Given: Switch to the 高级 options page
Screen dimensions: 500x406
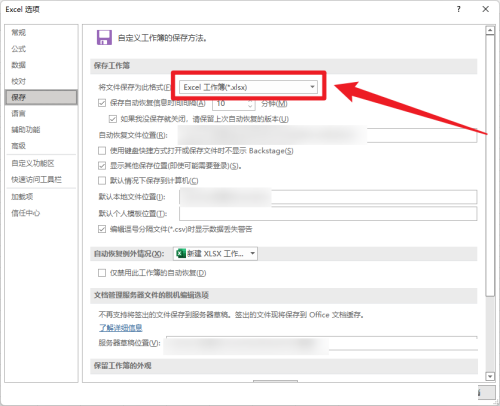Looking at the screenshot, I should pos(19,146).
